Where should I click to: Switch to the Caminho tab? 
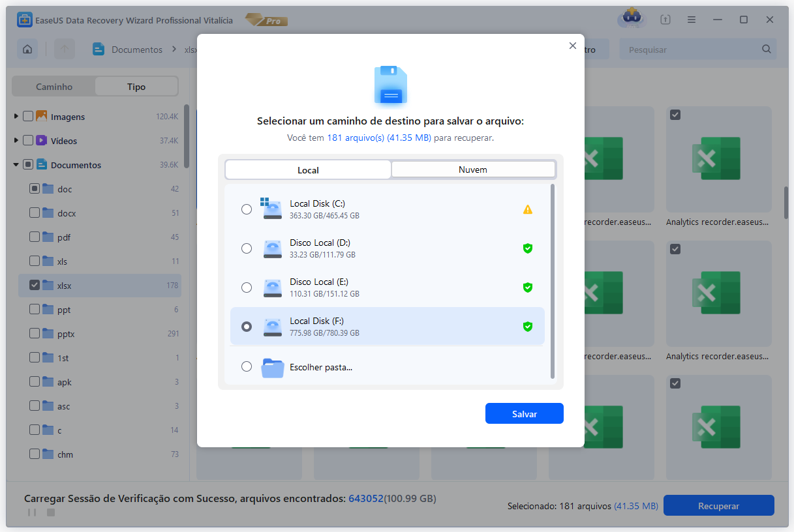(x=54, y=87)
